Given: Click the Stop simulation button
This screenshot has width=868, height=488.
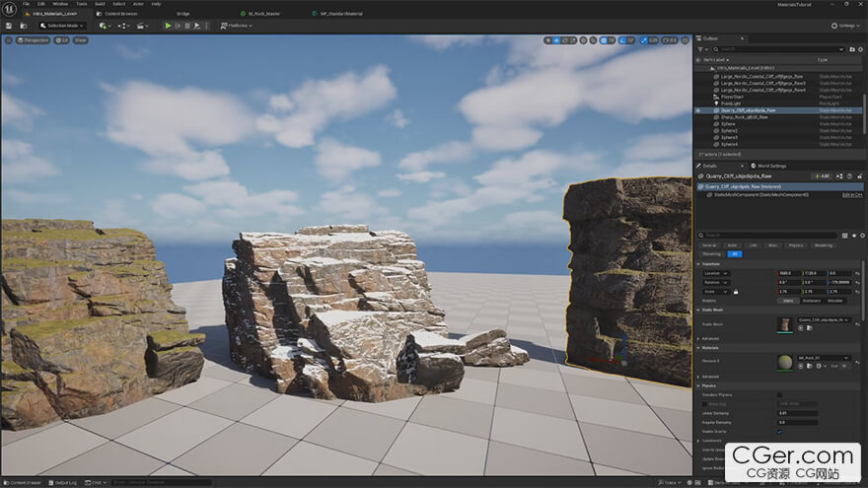Looking at the screenshot, I should click(x=187, y=26).
